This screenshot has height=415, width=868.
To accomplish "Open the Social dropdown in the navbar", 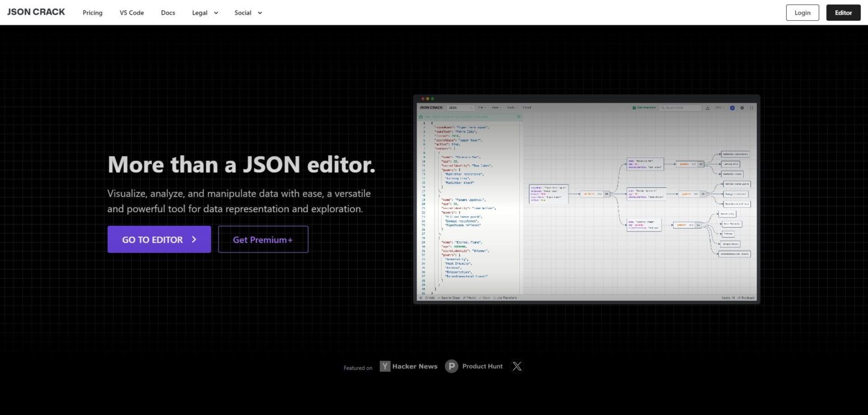I will click(248, 12).
